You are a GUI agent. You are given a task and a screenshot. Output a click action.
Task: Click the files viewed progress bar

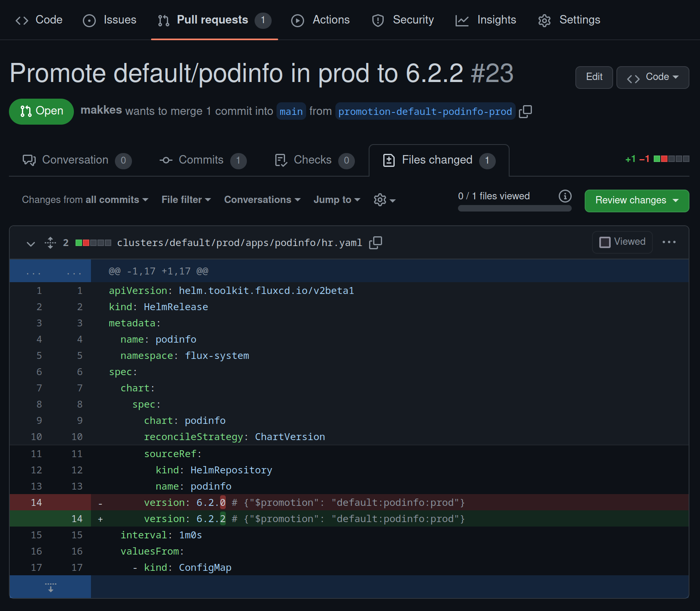(514, 208)
